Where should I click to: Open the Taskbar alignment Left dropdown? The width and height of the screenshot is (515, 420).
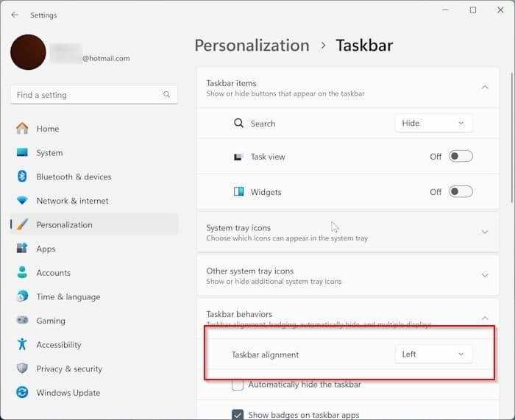click(x=433, y=355)
